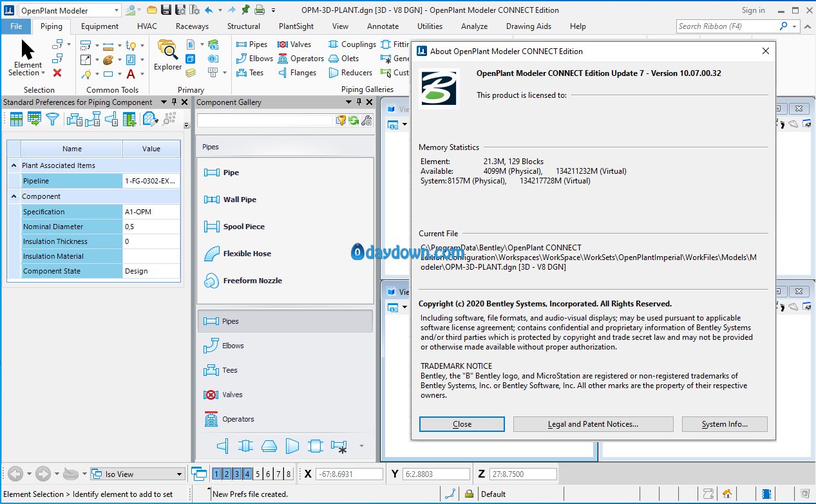Click the Save floppy disk icon
The height and width of the screenshot is (504, 816).
point(166,10)
